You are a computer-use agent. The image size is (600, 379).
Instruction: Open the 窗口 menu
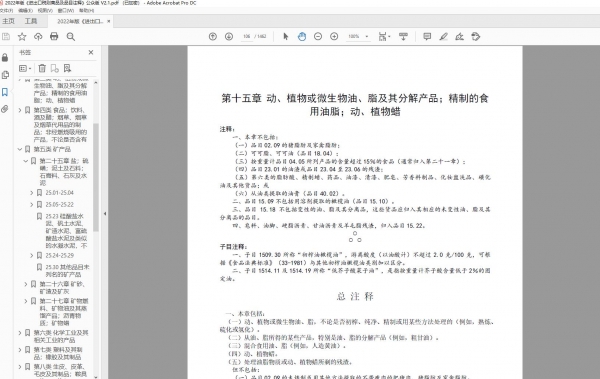click(65, 10)
